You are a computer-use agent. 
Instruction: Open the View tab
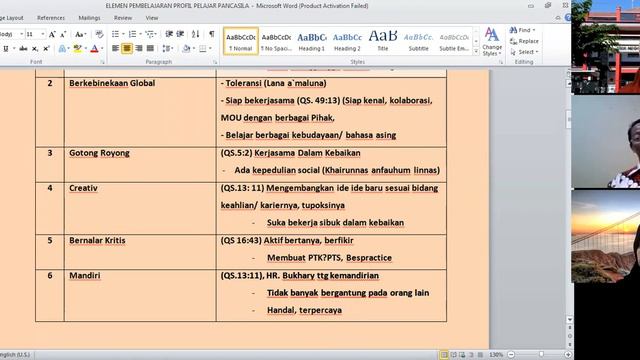click(x=151, y=18)
